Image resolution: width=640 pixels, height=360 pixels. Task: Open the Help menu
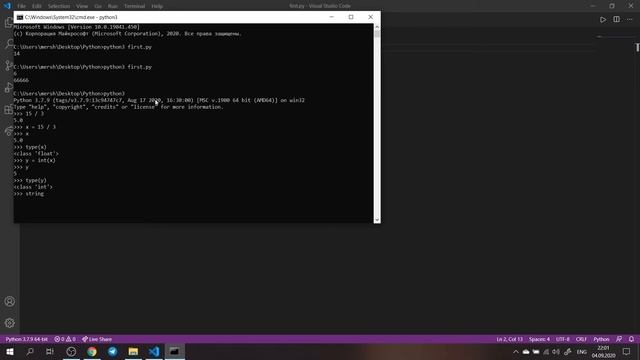tap(157, 6)
